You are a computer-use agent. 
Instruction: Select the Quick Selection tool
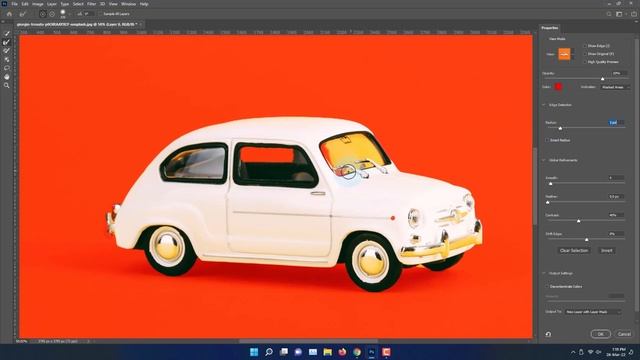(x=7, y=33)
